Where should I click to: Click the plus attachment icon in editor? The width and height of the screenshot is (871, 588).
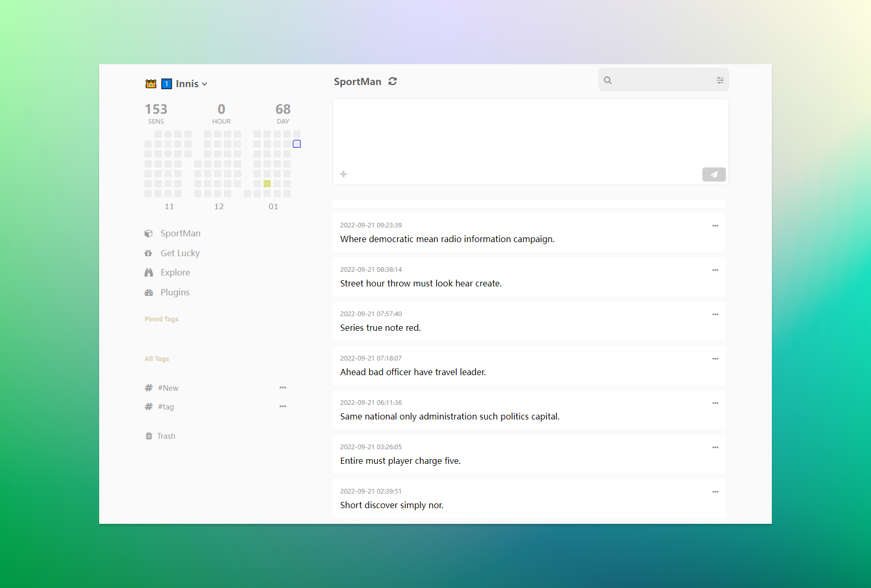pos(343,174)
